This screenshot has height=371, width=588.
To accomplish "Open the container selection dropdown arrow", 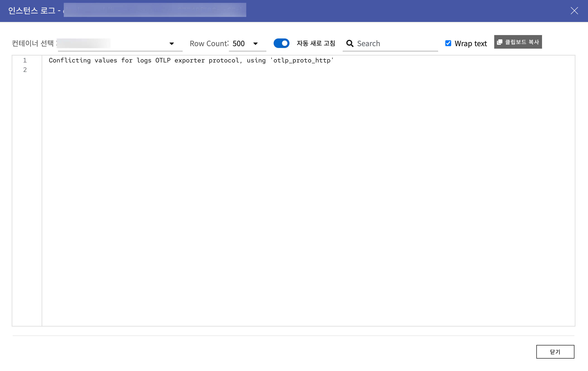I will pos(172,44).
